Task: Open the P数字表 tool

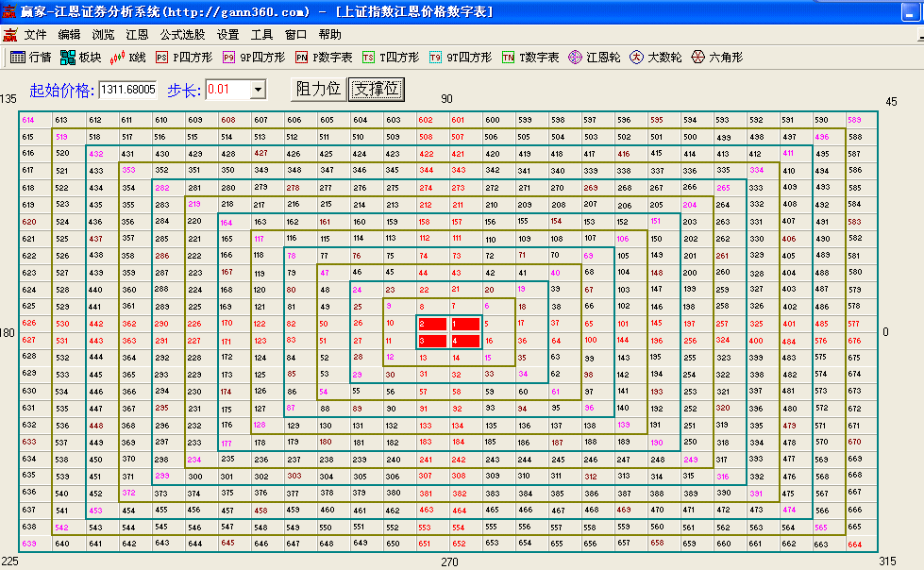Action: click(x=323, y=58)
